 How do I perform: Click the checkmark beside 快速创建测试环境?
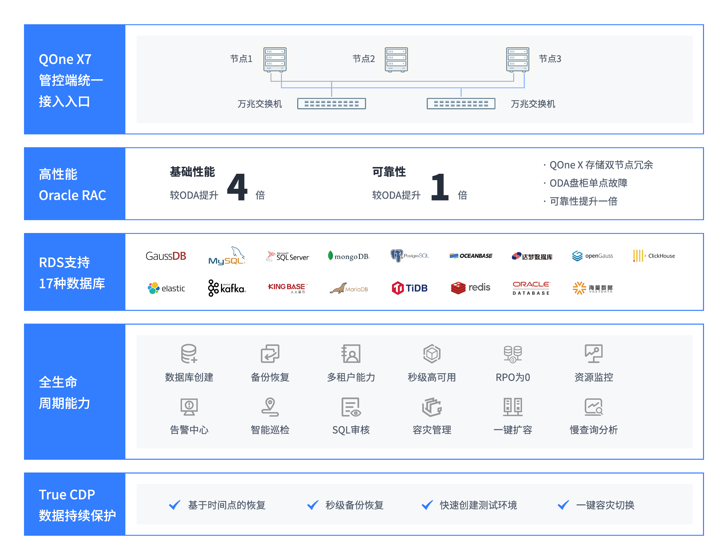pyautogui.click(x=427, y=505)
